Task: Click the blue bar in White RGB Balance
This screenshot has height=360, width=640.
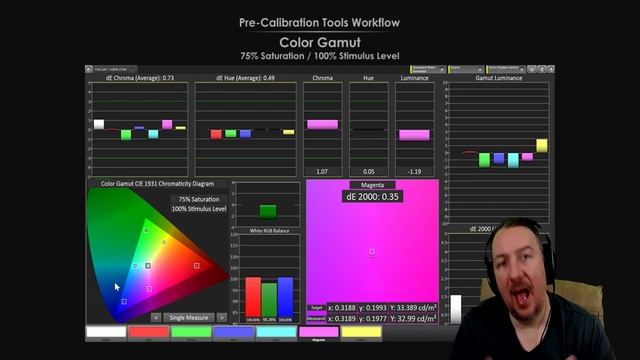Action: pos(285,300)
